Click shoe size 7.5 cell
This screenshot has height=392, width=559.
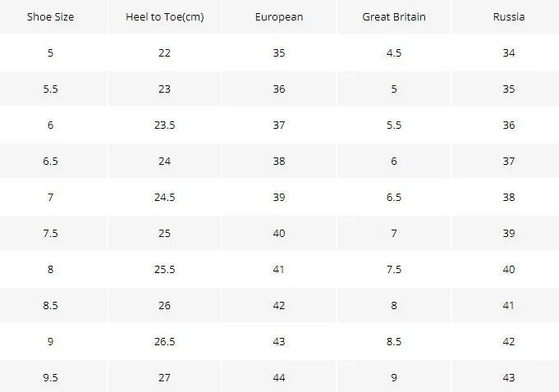pyautogui.click(x=50, y=233)
